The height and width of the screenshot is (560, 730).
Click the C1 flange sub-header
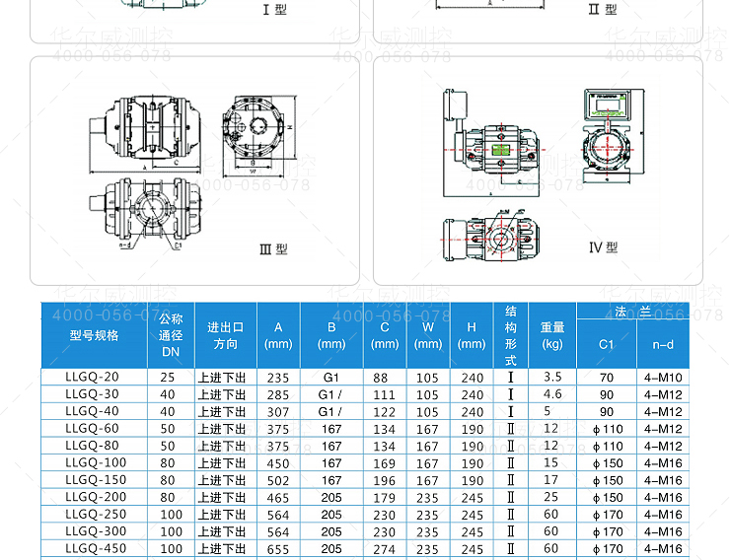(x=606, y=345)
